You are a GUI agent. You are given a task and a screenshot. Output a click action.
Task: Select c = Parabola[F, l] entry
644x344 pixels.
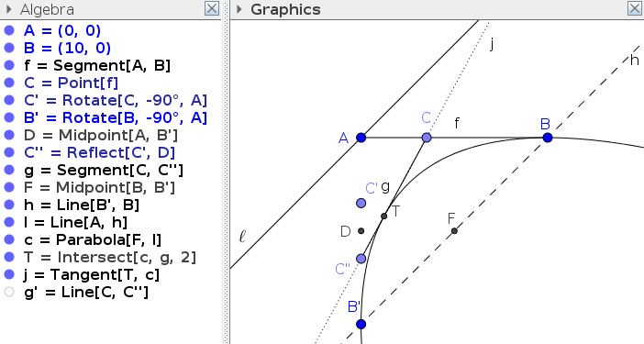[x=93, y=239]
